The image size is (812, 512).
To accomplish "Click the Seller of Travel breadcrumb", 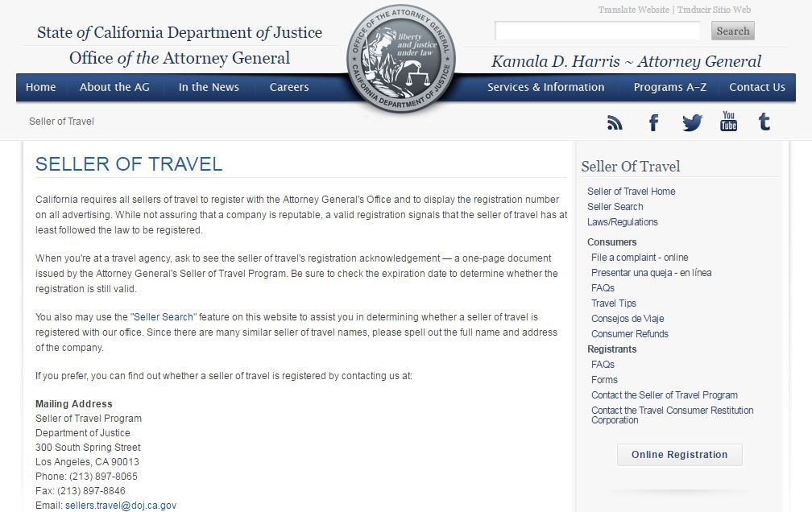I will click(x=61, y=121).
